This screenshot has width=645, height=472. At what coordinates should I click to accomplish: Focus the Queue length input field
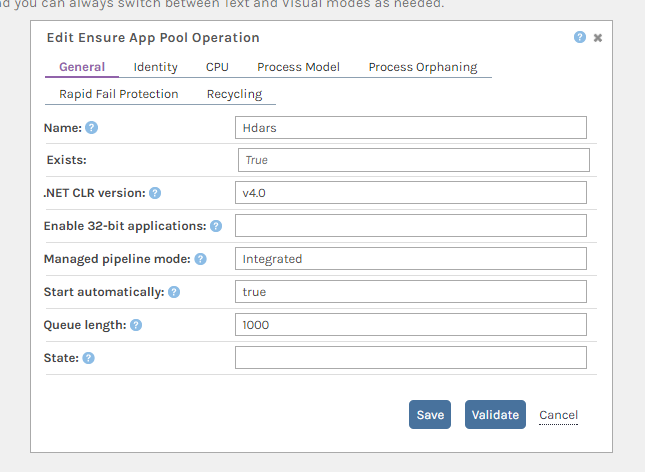(410, 325)
